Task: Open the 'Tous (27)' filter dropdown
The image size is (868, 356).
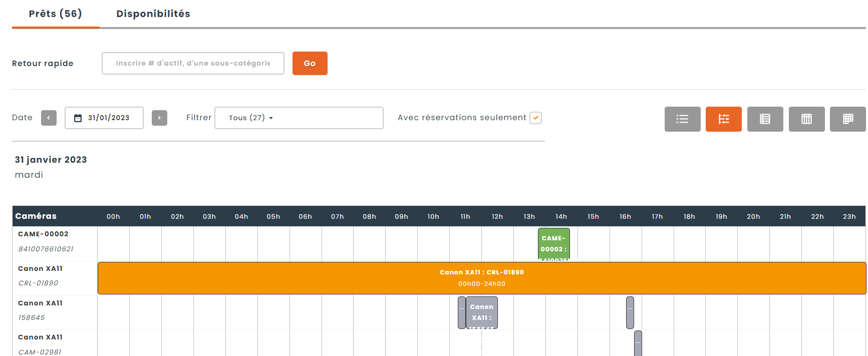Action: pyautogui.click(x=299, y=118)
